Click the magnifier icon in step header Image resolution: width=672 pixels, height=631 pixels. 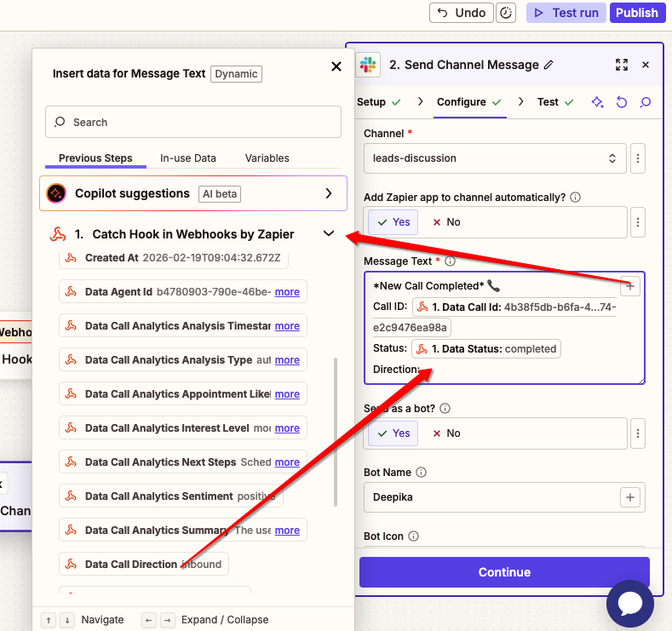[646, 102]
